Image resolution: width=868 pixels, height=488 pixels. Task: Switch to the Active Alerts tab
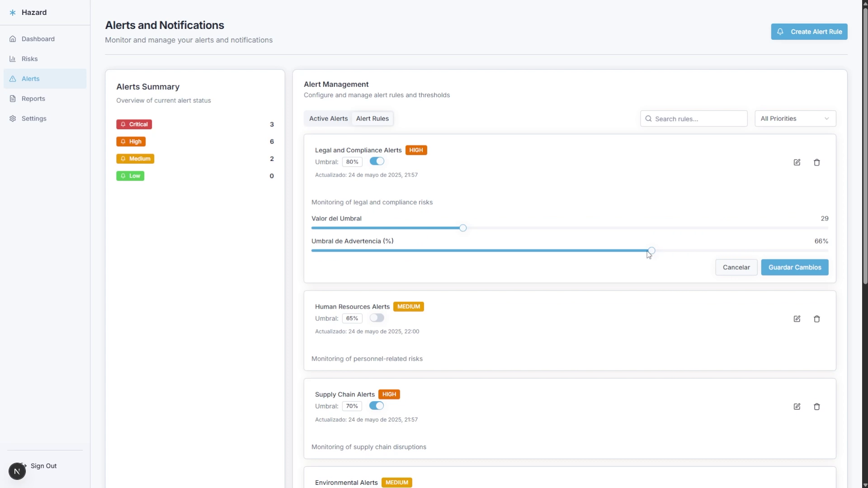(x=328, y=118)
